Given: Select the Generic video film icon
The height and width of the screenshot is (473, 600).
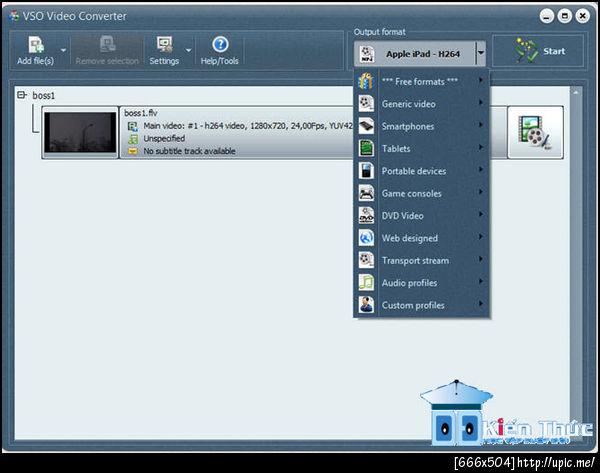Looking at the screenshot, I should 366,104.
